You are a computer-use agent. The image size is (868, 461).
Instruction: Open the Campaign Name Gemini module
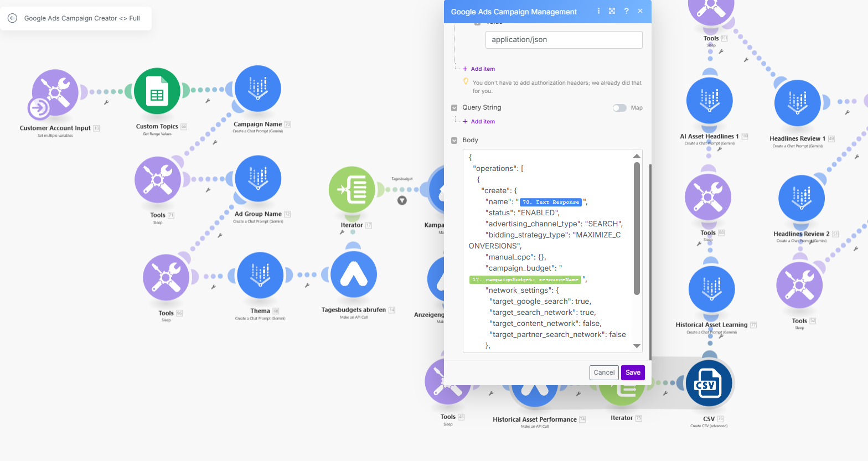click(257, 89)
